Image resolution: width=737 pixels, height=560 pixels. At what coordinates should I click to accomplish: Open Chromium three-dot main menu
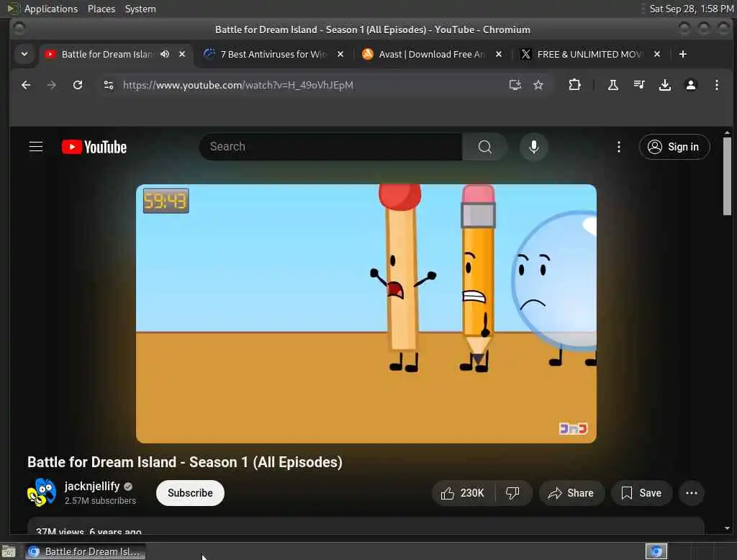pyautogui.click(x=716, y=85)
